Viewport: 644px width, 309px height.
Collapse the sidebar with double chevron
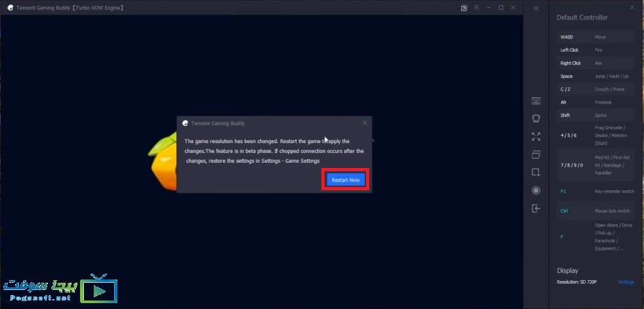coord(536,8)
